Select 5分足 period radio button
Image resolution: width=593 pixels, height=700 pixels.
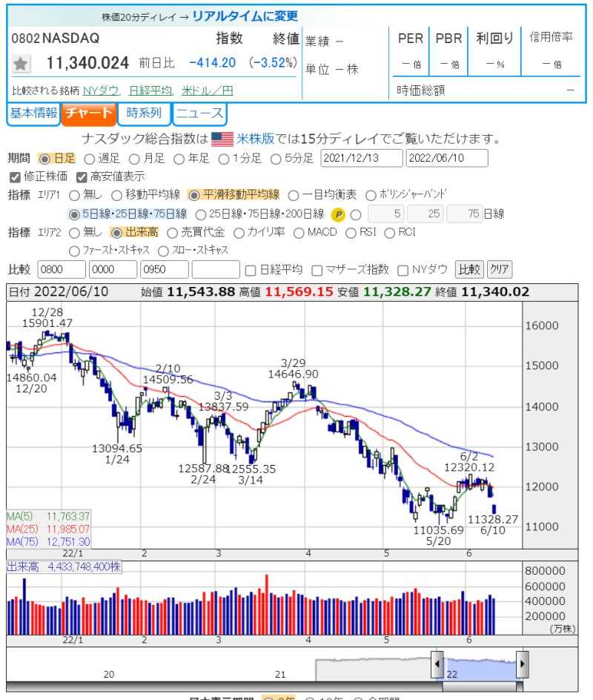click(x=276, y=159)
